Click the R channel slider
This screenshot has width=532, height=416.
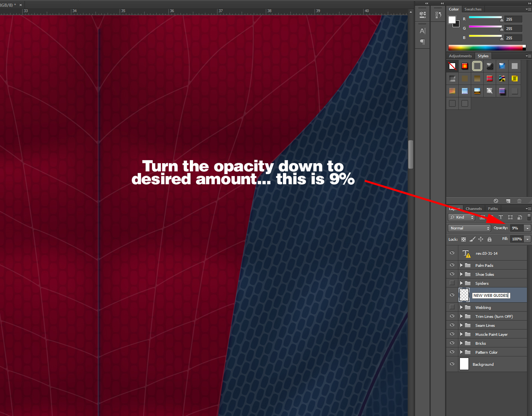[x=485, y=18]
